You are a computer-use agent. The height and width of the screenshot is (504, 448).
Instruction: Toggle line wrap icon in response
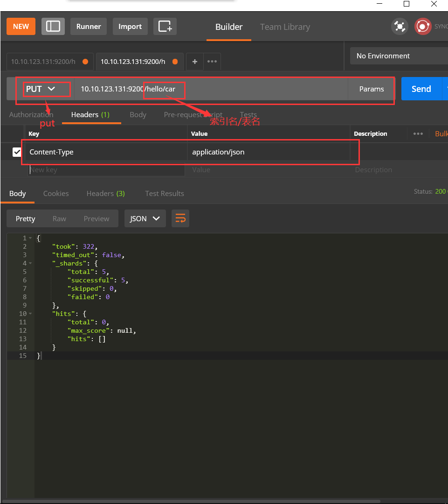(180, 218)
